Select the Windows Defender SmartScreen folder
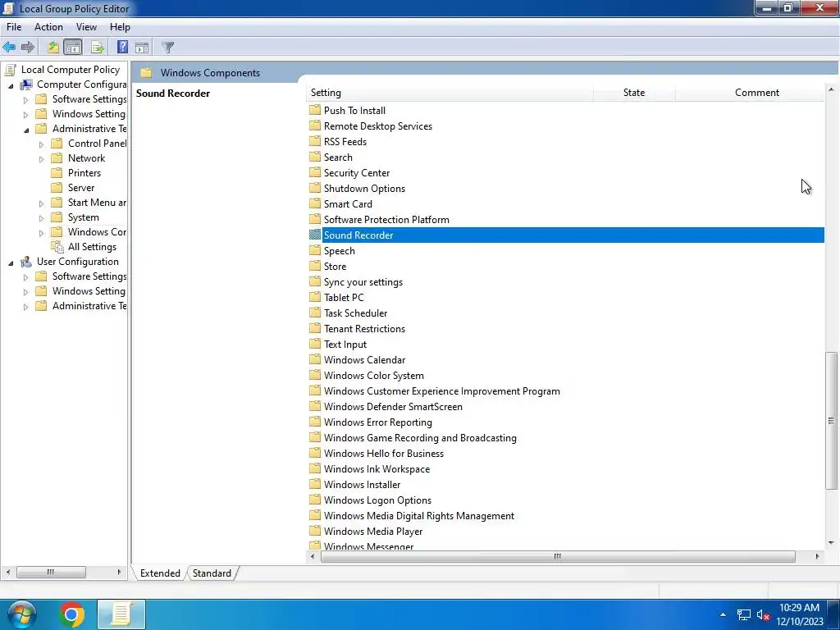Viewport: 840px width, 630px height. coord(393,407)
